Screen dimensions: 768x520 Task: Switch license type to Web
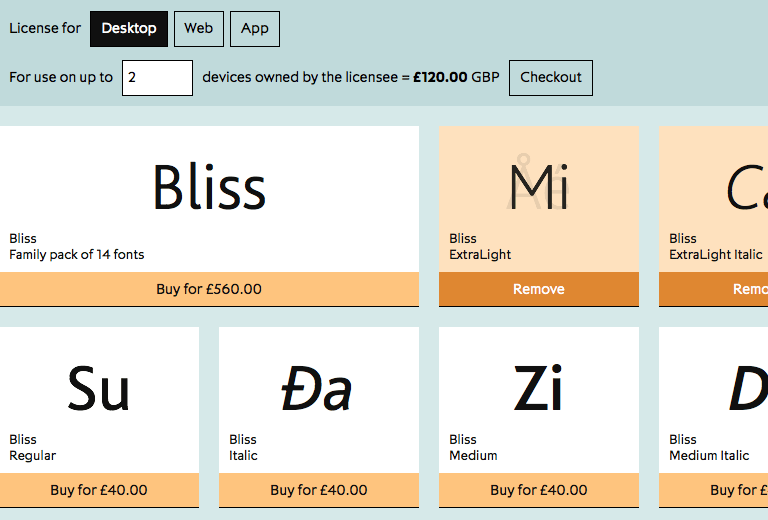click(x=199, y=29)
